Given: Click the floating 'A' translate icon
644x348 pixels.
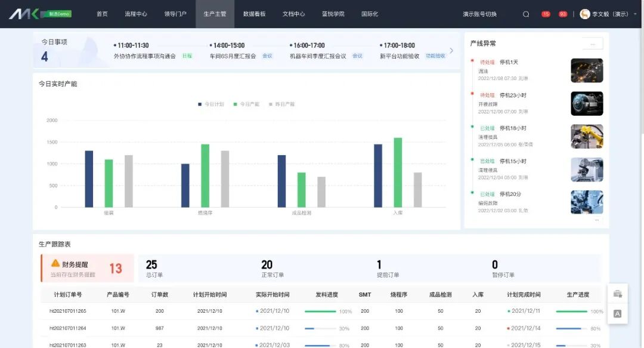Looking at the screenshot, I should tap(617, 313).
